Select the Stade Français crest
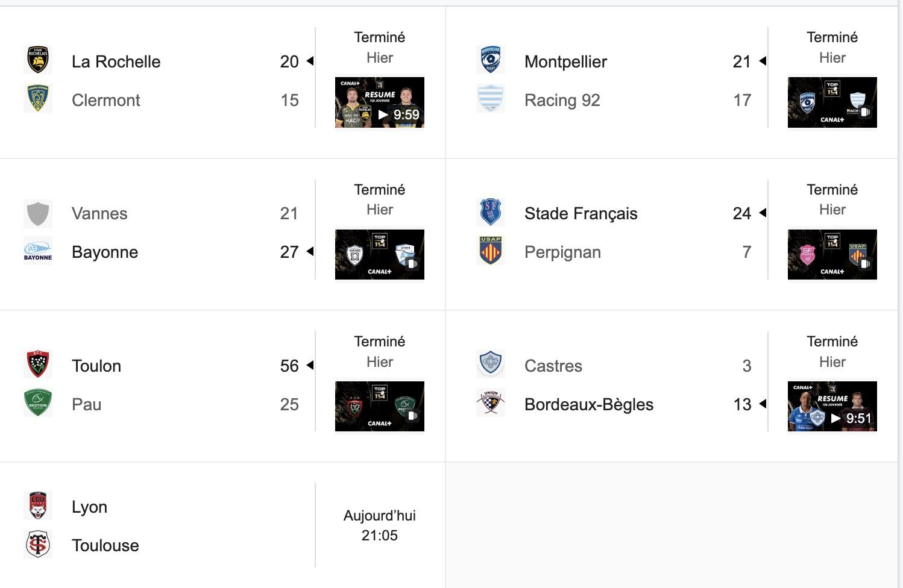 [x=491, y=213]
